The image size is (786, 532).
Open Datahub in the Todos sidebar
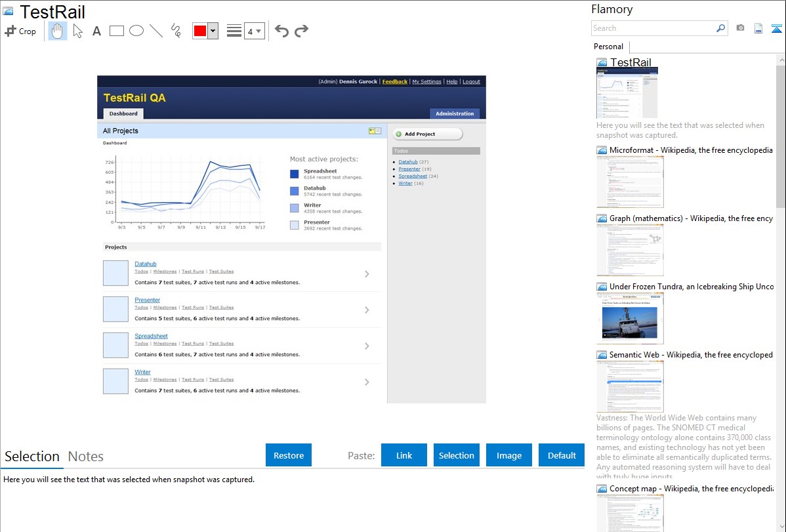pos(408,162)
